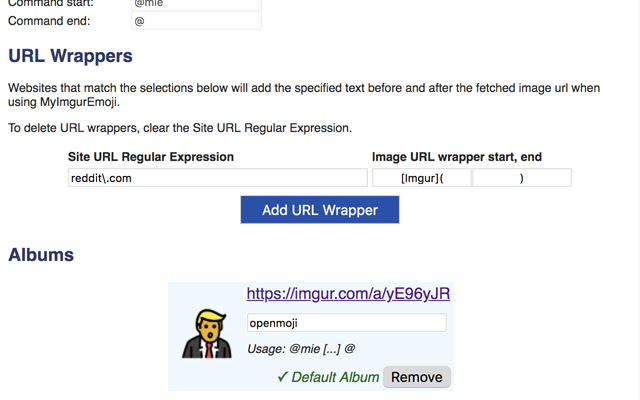Click the green Default Album checkmark

click(x=283, y=377)
